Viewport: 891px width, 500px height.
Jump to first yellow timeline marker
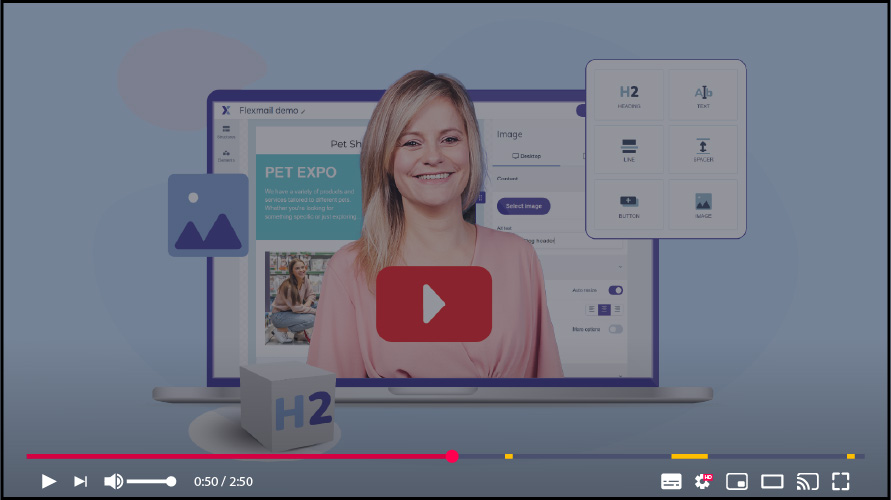[509, 456]
